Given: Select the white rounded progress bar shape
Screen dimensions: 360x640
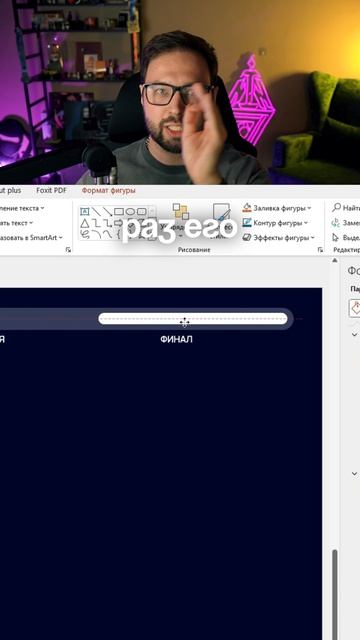Looking at the screenshot, I should [x=193, y=319].
